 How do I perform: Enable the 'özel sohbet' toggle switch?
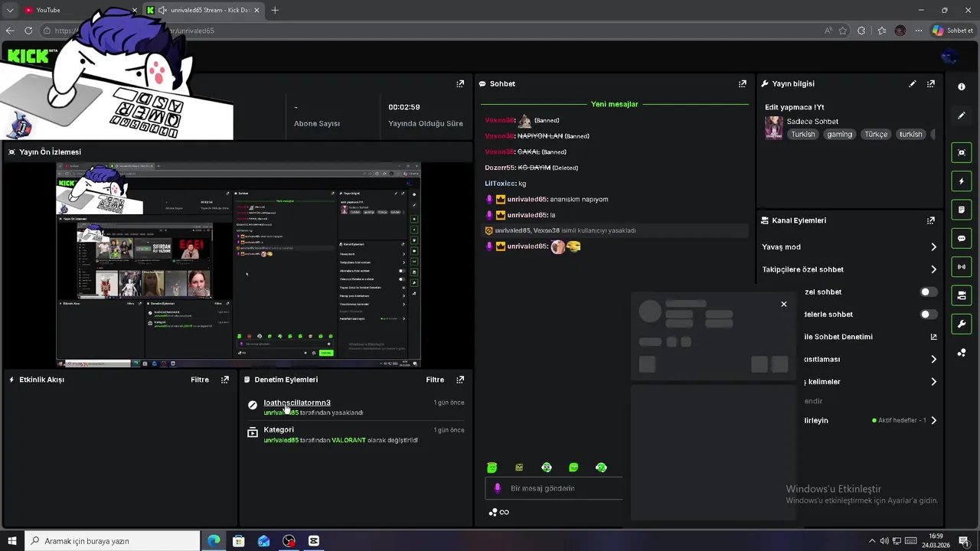(928, 292)
